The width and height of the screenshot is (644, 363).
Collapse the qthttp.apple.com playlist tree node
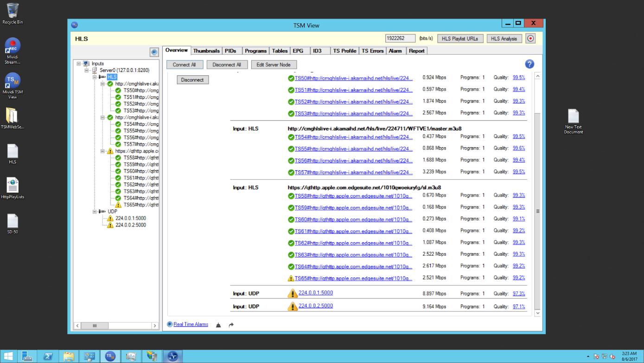click(103, 151)
